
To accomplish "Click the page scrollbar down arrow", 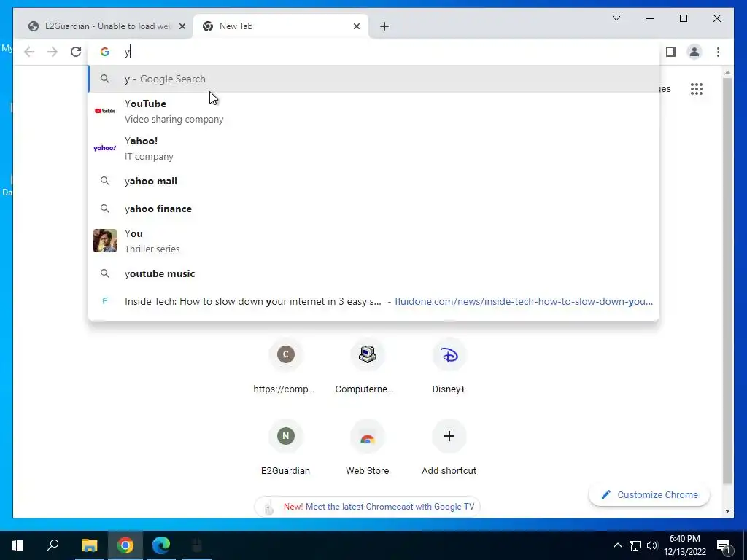I will click(x=727, y=511).
